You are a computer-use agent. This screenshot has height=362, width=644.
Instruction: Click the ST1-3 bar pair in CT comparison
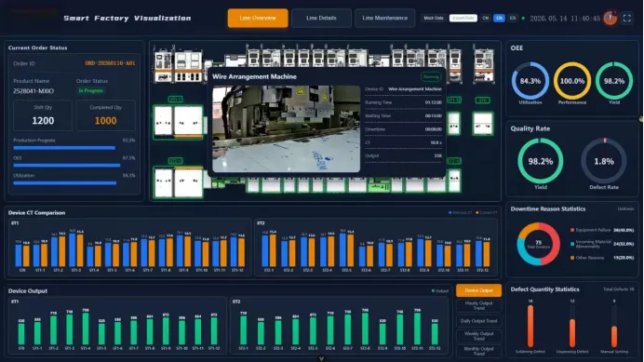76,250
